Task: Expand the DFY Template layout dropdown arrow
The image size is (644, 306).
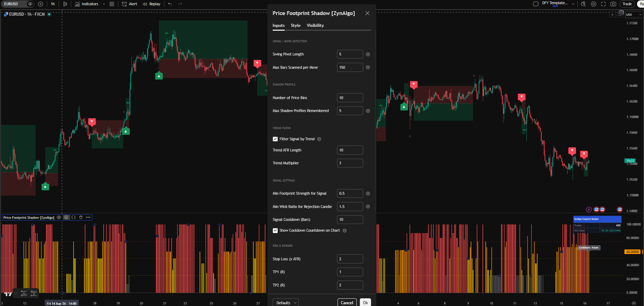Action: pos(573,4)
